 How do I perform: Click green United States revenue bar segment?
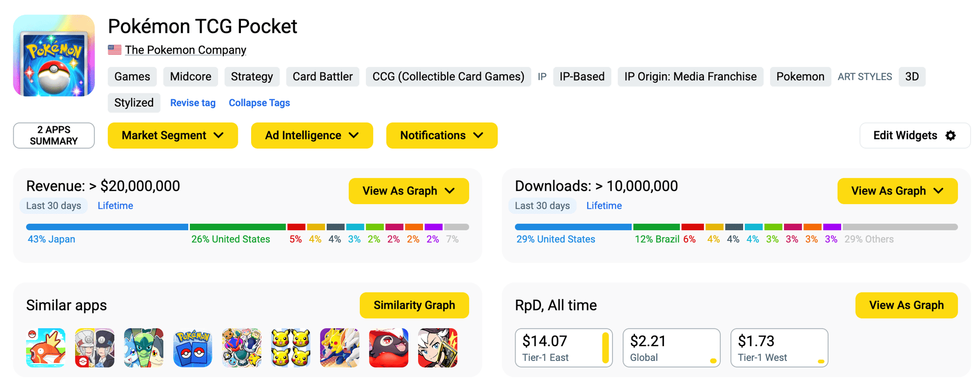click(x=238, y=227)
